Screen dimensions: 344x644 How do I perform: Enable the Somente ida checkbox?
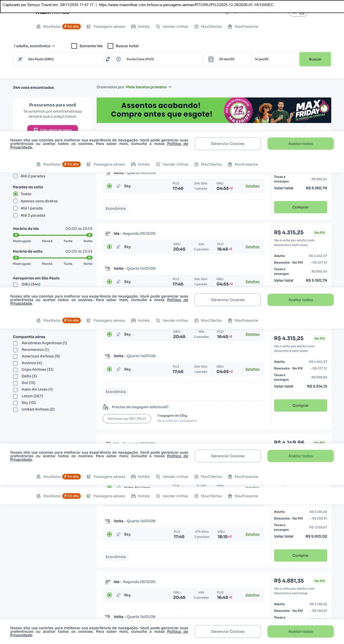[74, 46]
